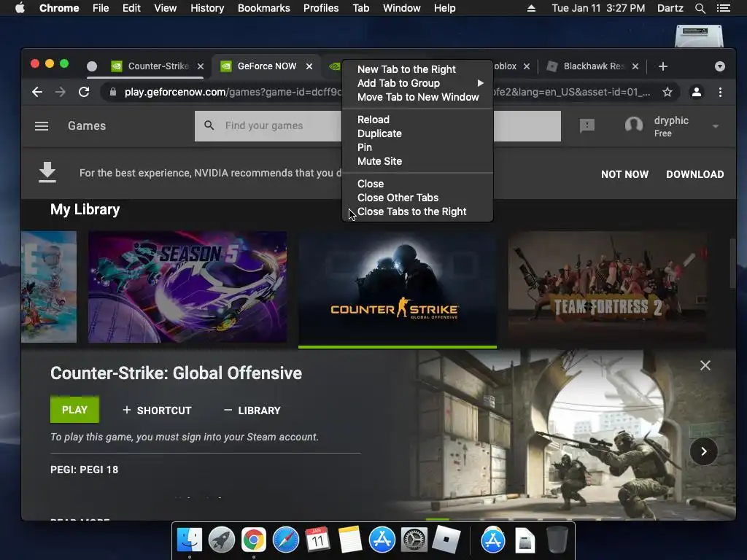Open Notes from the Dock
Screen dimensions: 747x560
[349, 540]
